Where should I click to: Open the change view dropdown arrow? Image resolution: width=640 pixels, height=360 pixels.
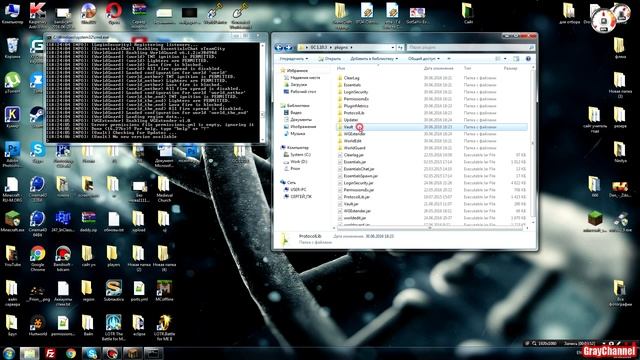505,59
